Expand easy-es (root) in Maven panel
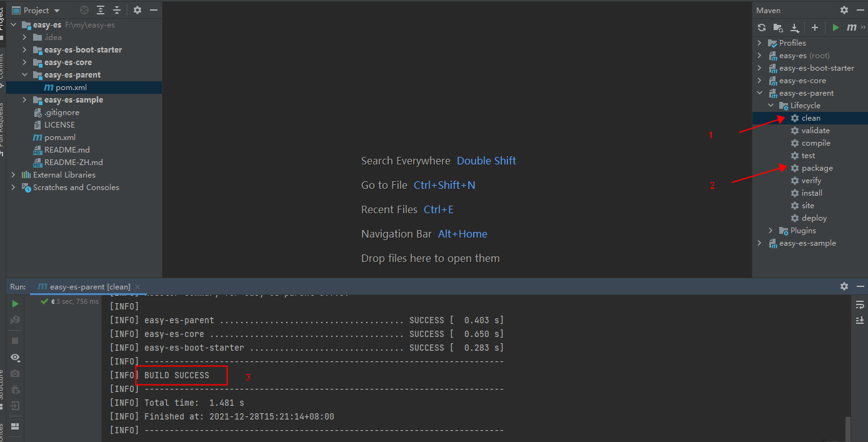Image resolution: width=868 pixels, height=442 pixels. (x=760, y=56)
